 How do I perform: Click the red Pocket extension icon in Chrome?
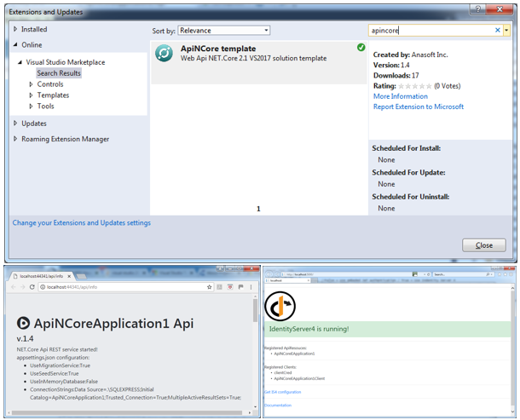(230, 287)
